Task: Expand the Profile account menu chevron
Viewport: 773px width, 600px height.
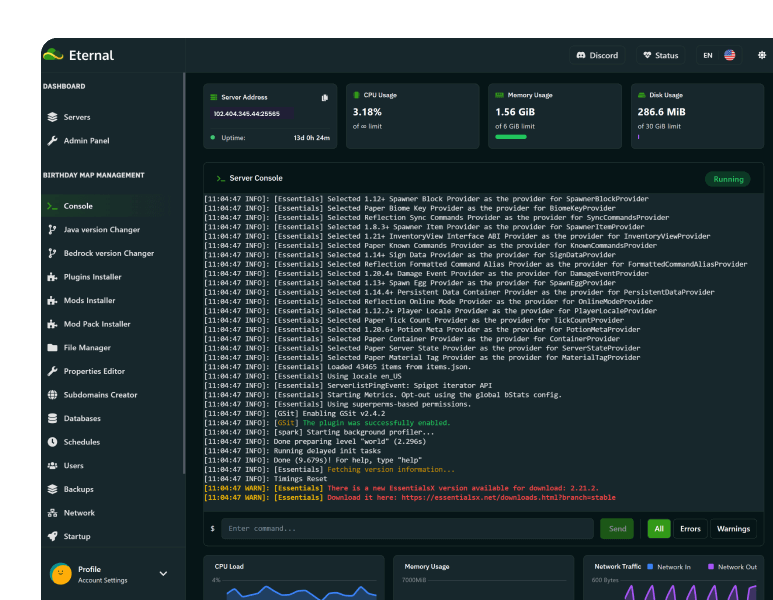Action: pyautogui.click(x=163, y=574)
